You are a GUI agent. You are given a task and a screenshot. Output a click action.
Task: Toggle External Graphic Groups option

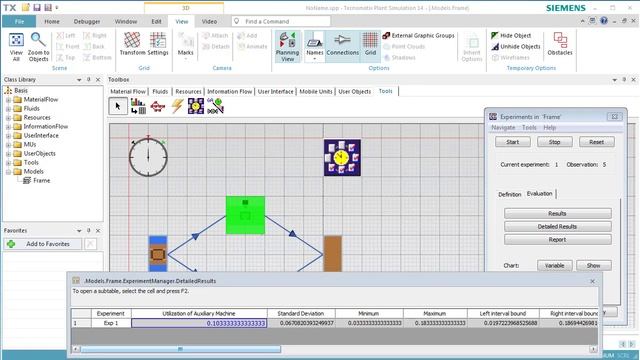[418, 36]
